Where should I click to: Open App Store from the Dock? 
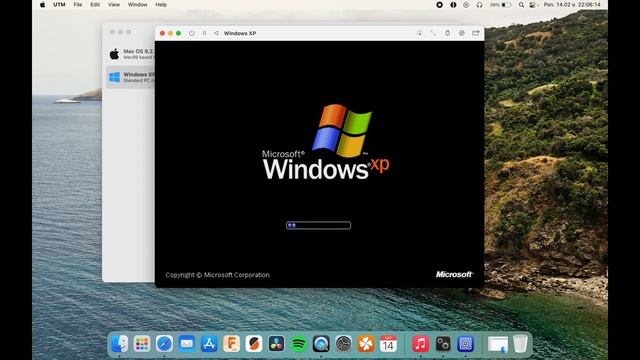click(209, 344)
